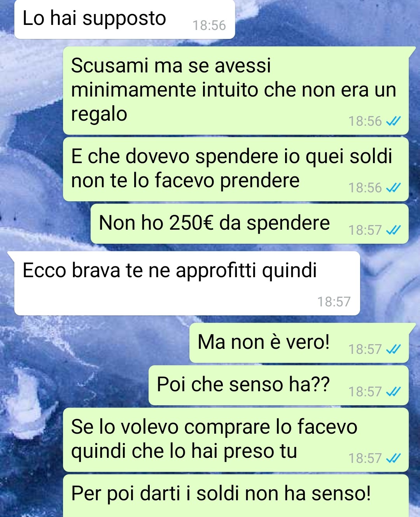Tap the 18:56 timestamp on 'Lo hai supposto'
This screenshot has height=517, width=420.
pyautogui.click(x=209, y=26)
